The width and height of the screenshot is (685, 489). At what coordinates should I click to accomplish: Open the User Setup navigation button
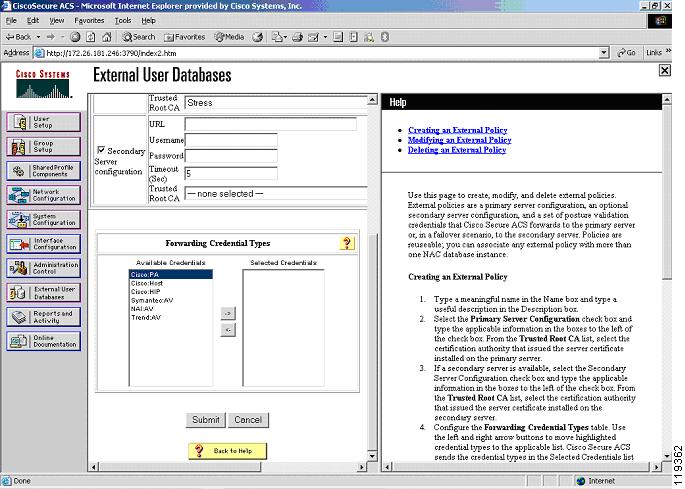(43, 122)
